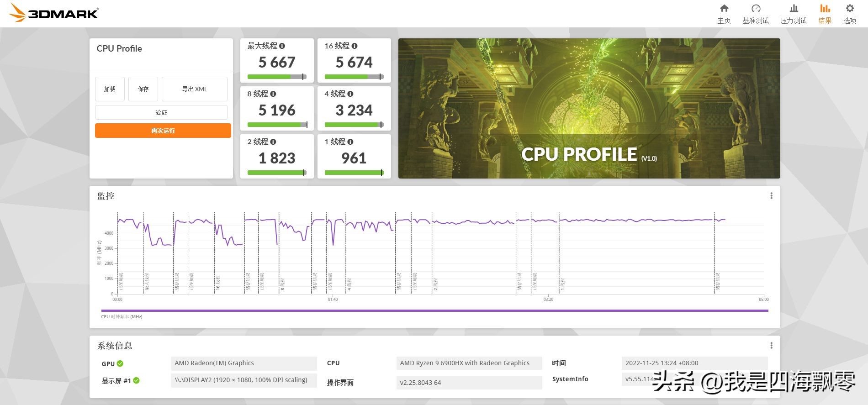Click the 加载 load button
The height and width of the screenshot is (405, 868).
[x=110, y=89]
